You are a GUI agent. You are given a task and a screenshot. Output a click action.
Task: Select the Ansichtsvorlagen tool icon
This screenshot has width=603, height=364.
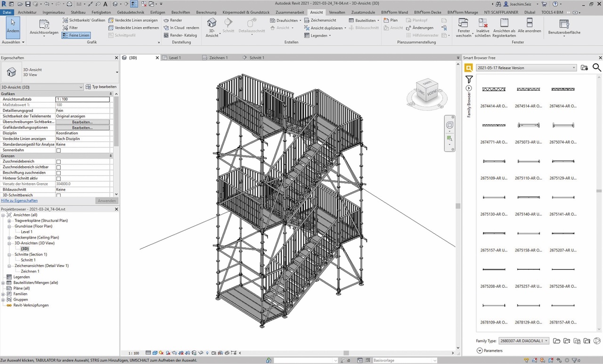point(44,24)
